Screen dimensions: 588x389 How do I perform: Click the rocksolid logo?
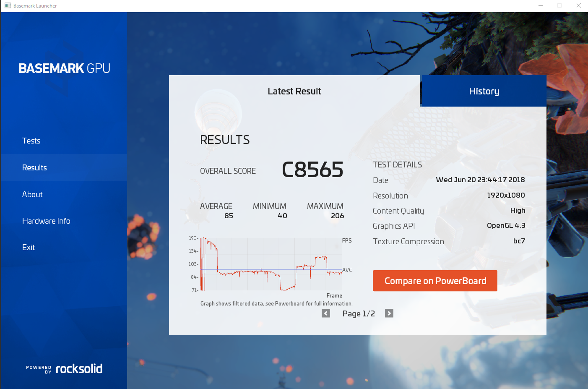[79, 368]
